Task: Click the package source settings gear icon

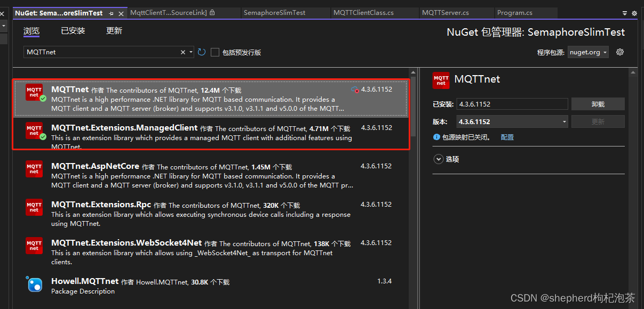Action: coord(619,52)
